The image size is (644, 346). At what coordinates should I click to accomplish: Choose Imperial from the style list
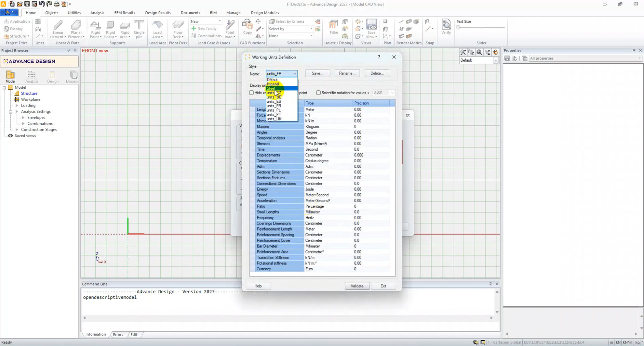click(x=282, y=84)
